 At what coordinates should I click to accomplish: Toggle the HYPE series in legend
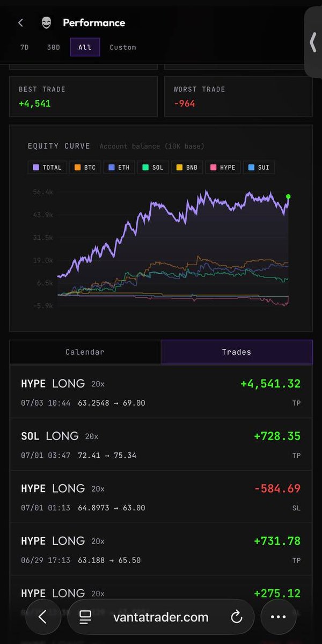[x=223, y=167]
